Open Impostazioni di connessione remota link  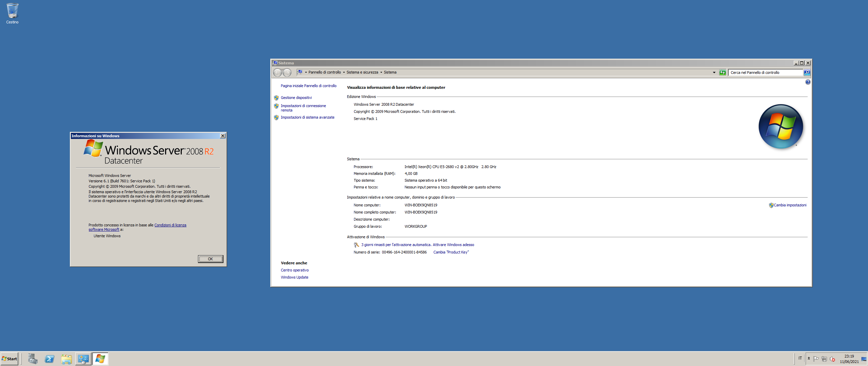(x=303, y=108)
